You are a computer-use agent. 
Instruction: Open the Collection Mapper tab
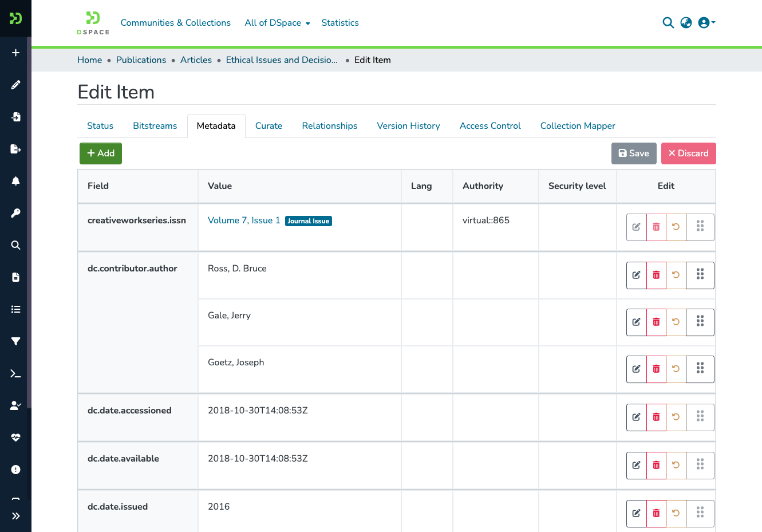tap(578, 126)
